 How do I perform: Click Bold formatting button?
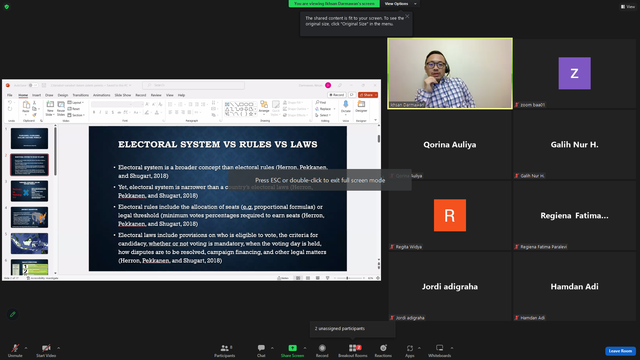(x=94, y=112)
